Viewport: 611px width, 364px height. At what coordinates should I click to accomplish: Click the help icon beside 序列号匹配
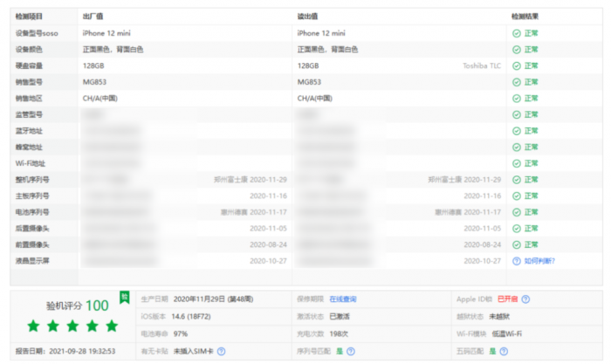(351, 352)
